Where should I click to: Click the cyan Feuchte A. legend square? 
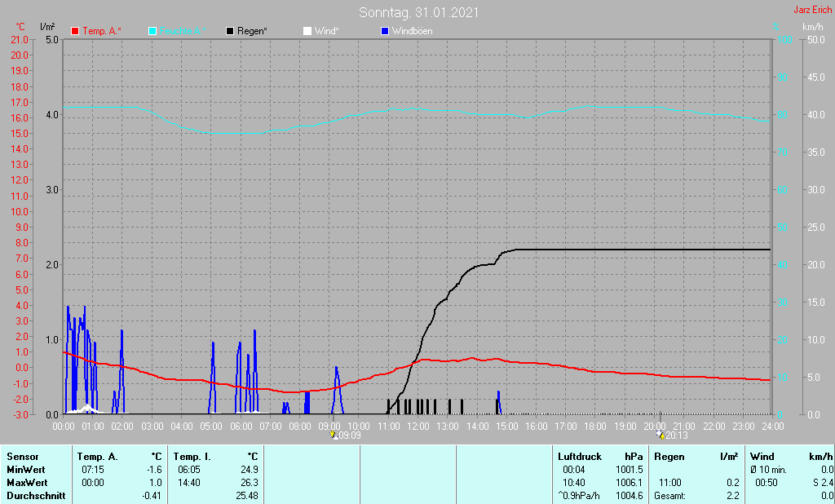coord(152,31)
